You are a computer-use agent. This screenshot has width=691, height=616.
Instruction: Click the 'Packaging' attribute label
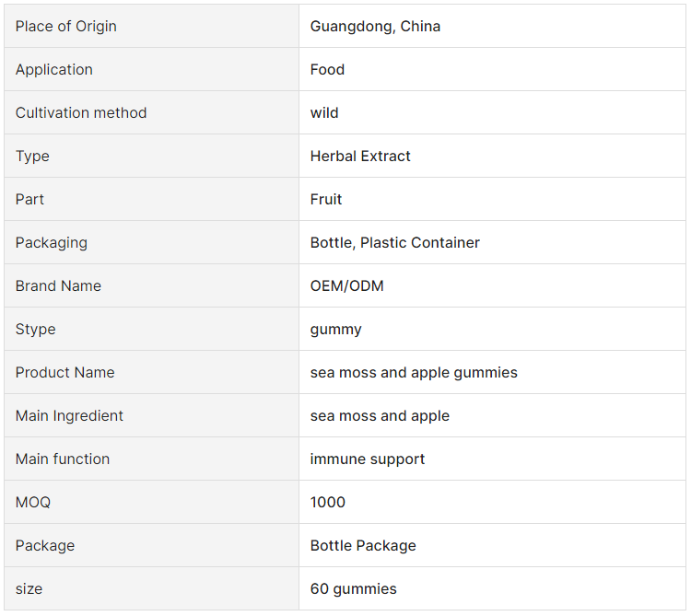point(52,242)
